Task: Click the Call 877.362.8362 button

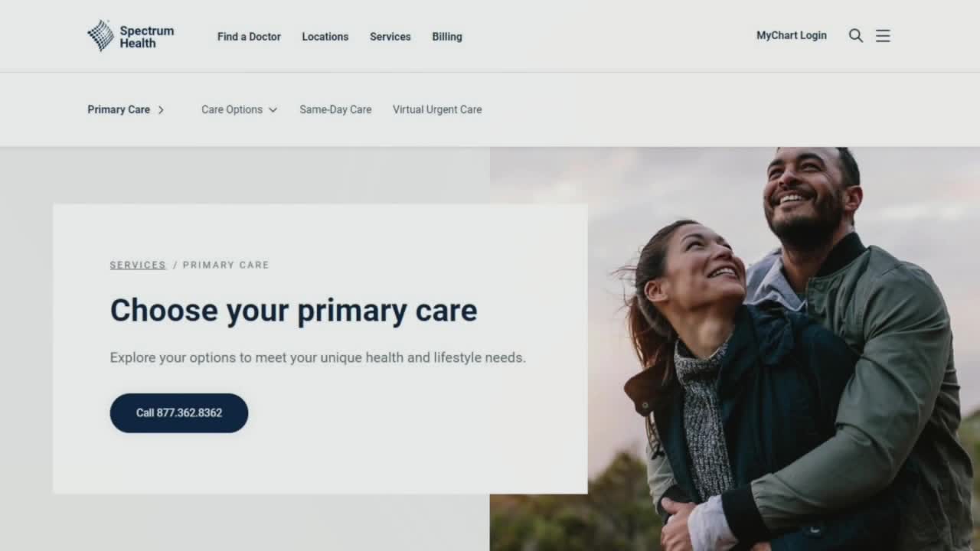Action: pos(179,413)
